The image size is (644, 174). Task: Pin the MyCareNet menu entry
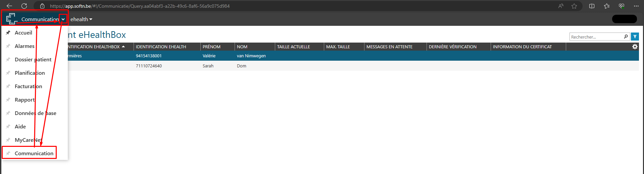tap(8, 140)
